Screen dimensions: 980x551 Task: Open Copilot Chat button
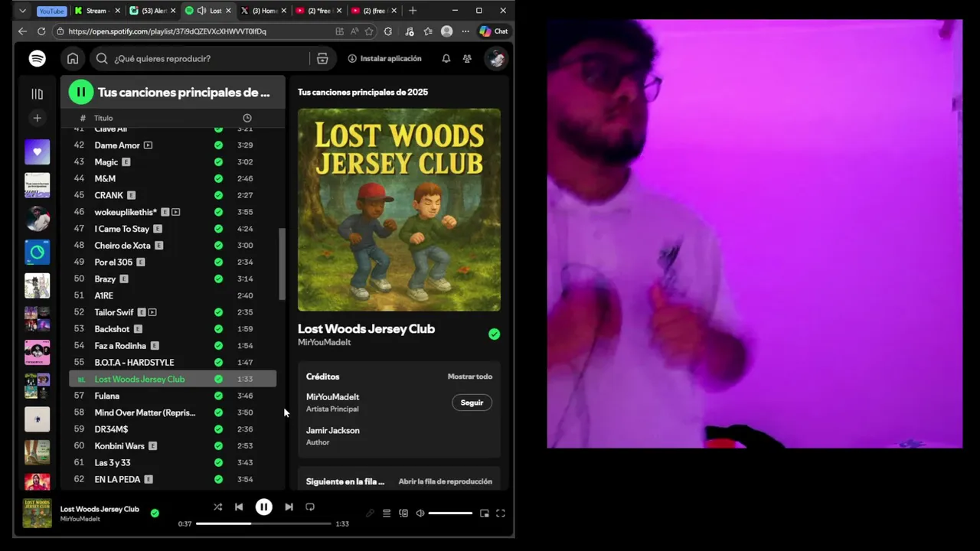pos(494,31)
